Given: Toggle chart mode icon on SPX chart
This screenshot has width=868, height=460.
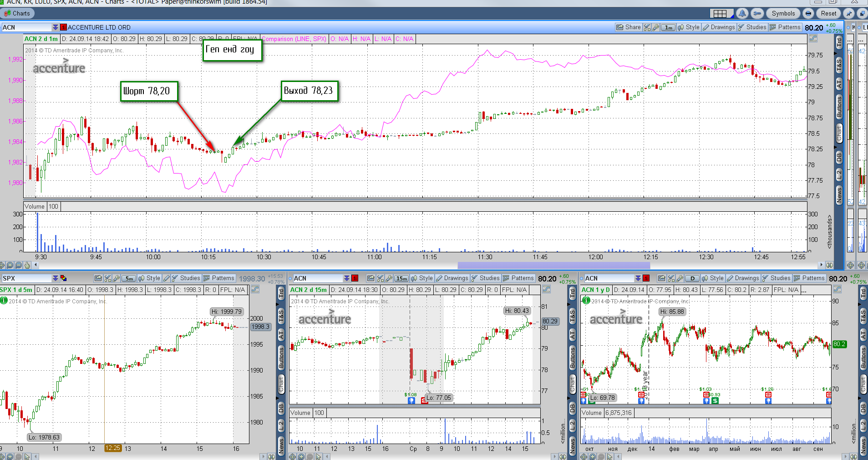Looking at the screenshot, I should tap(255, 290).
